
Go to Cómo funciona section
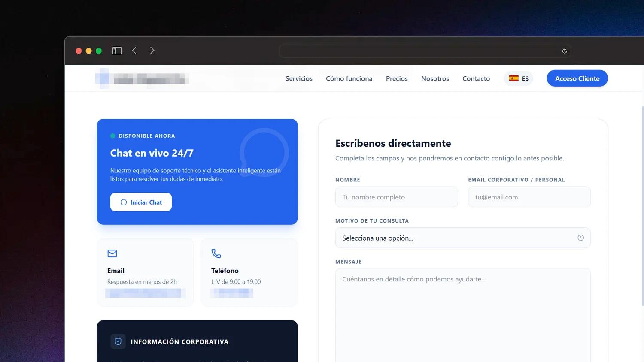click(x=349, y=78)
